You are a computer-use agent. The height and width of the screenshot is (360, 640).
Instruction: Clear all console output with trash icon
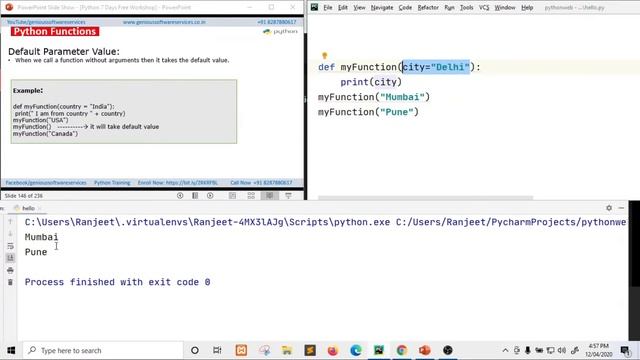point(10,282)
